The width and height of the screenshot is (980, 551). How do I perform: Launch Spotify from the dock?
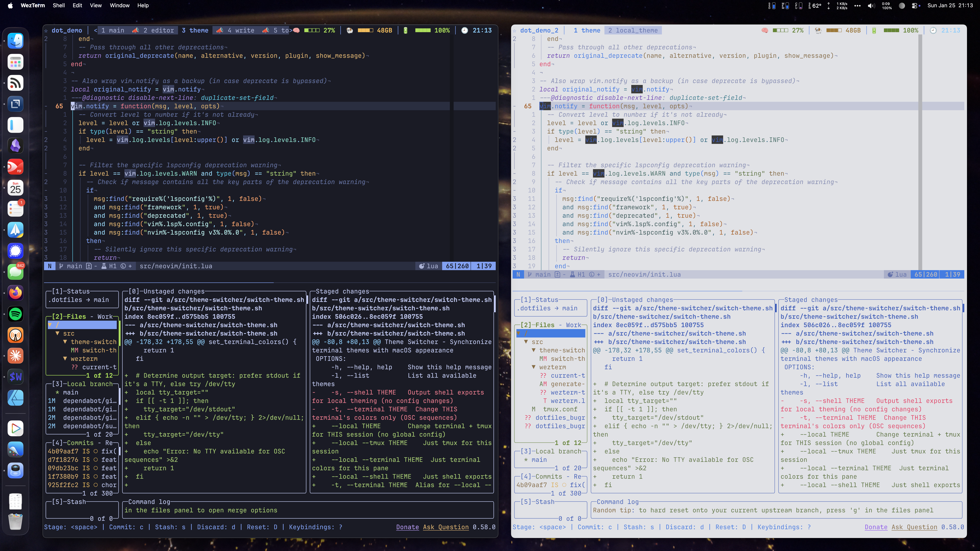(x=16, y=314)
